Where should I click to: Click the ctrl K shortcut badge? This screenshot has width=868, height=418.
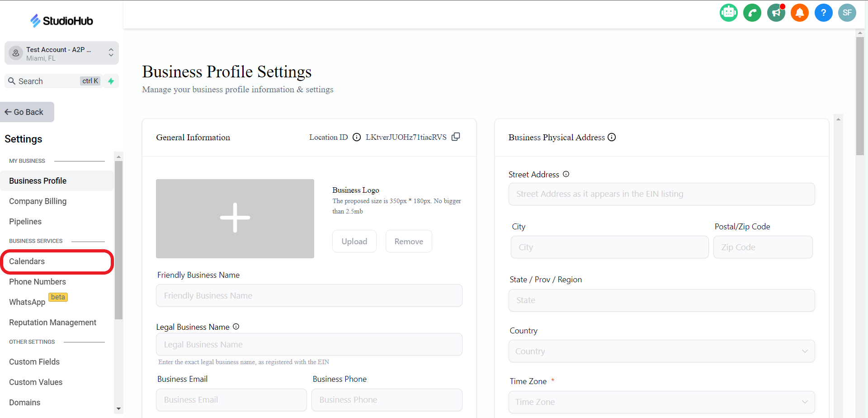pos(90,81)
